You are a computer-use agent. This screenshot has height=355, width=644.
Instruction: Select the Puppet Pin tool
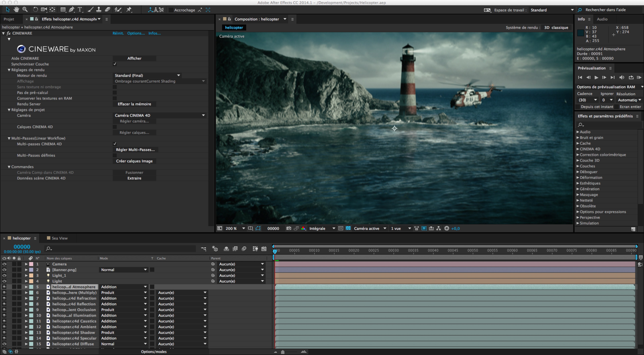pyautogui.click(x=129, y=10)
